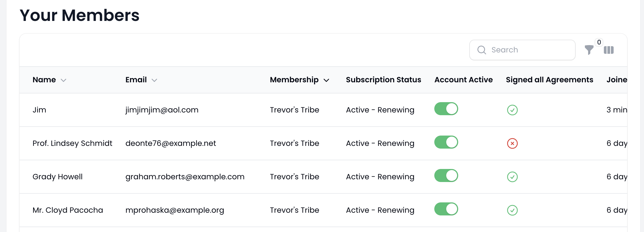Open the column visibility icon
The image size is (644, 232).
coord(608,50)
